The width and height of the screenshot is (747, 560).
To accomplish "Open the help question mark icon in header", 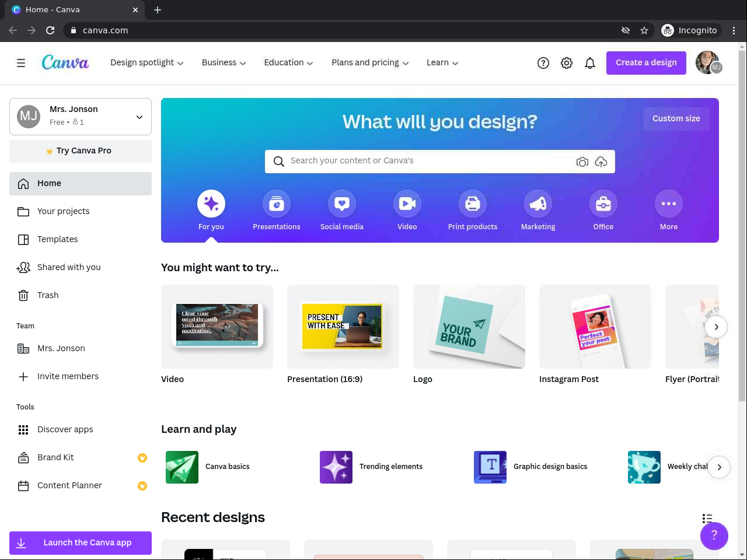I will [x=543, y=63].
